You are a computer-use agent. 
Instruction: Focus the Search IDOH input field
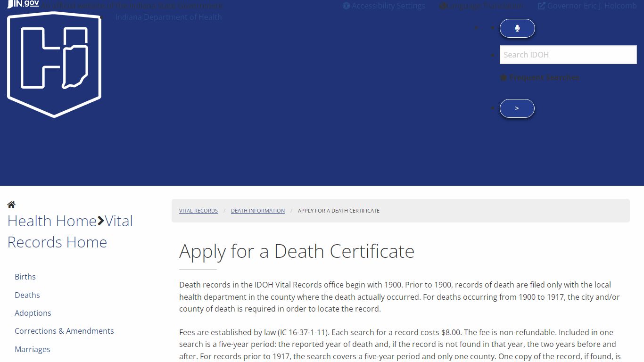click(x=568, y=55)
